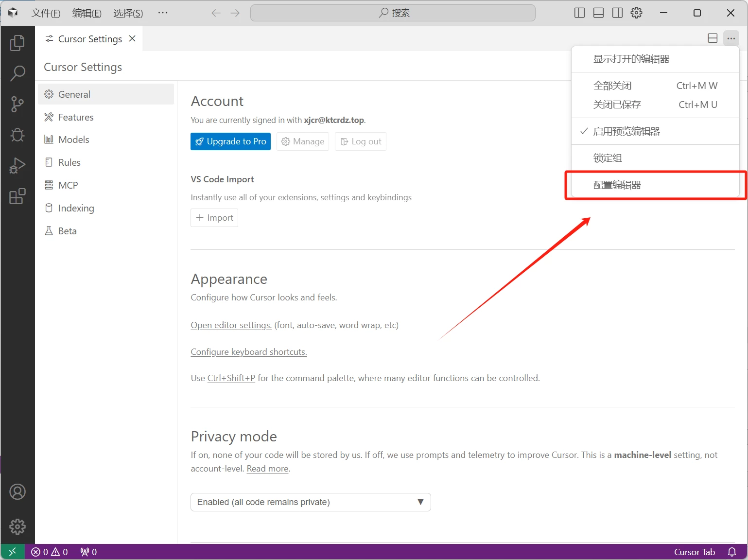748x560 pixels.
Task: Split the editor layout icon
Action: [713, 38]
